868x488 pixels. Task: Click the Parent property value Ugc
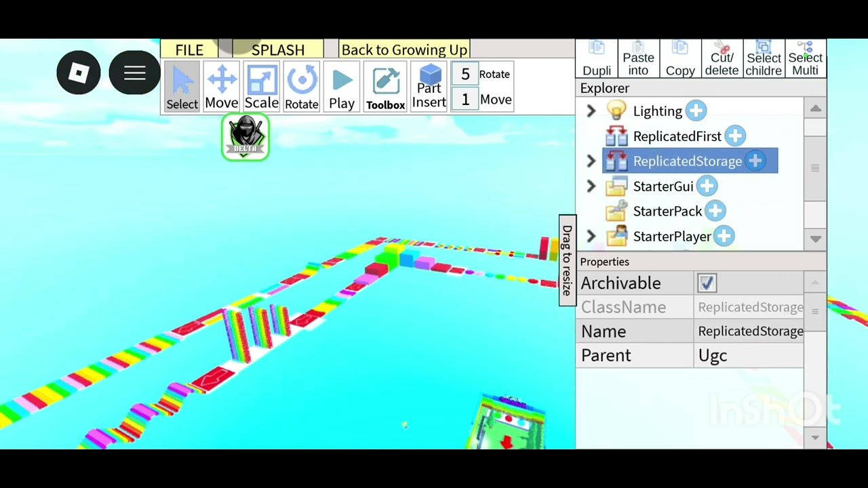pos(750,356)
